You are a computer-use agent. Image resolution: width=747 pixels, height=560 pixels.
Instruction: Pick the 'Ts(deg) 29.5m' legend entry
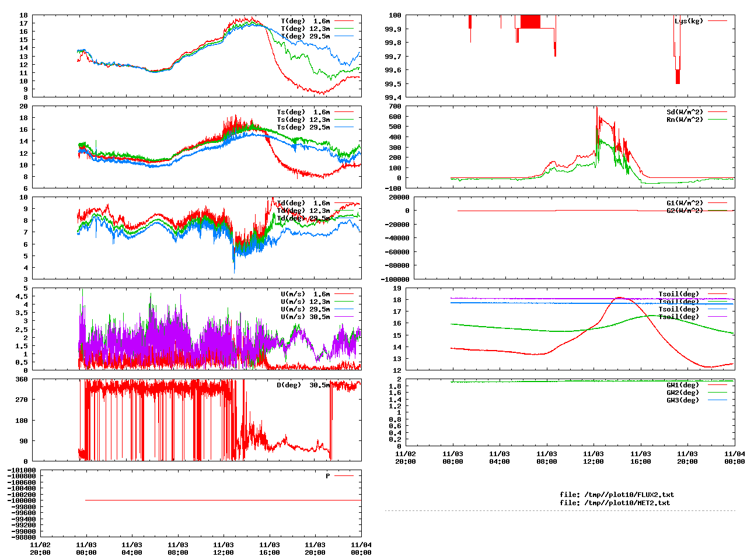tap(303, 127)
